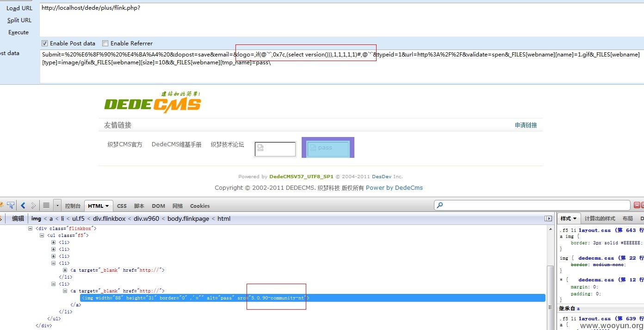Open the 布局 side tab
Viewport: 644px width, 330px height.
click(x=627, y=218)
